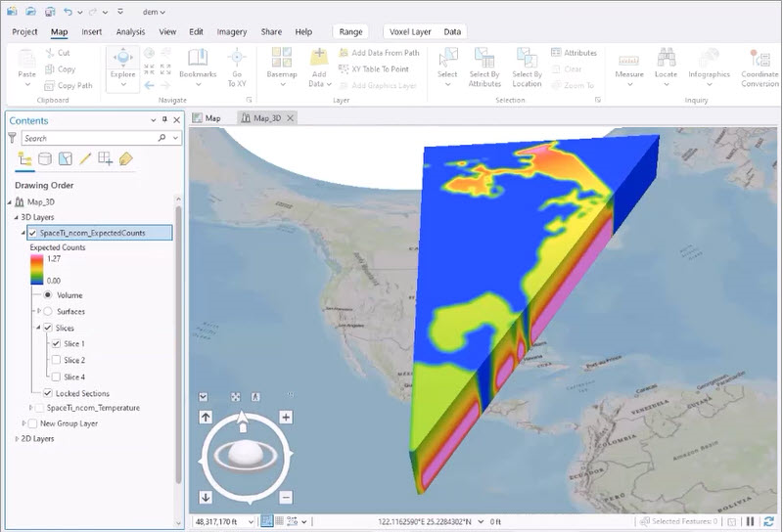783x532 pixels.
Task: Expand SpaceTi_ncom_Temperature layer node
Action: click(x=30, y=408)
